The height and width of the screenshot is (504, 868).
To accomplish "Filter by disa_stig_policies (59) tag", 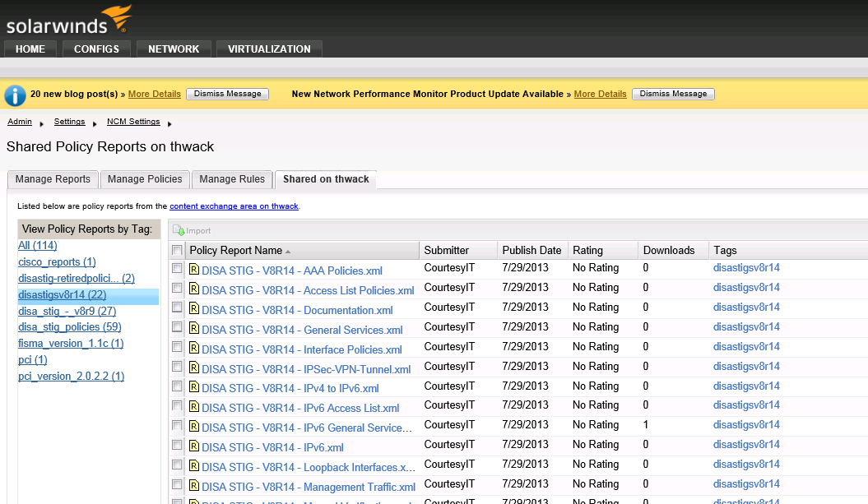I will click(x=70, y=327).
